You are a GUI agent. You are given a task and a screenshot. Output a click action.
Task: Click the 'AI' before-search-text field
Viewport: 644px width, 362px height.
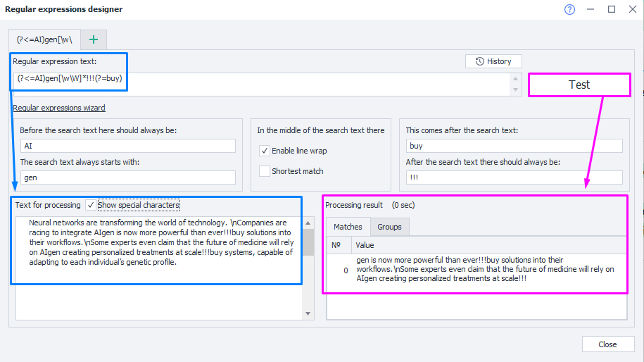(x=127, y=146)
